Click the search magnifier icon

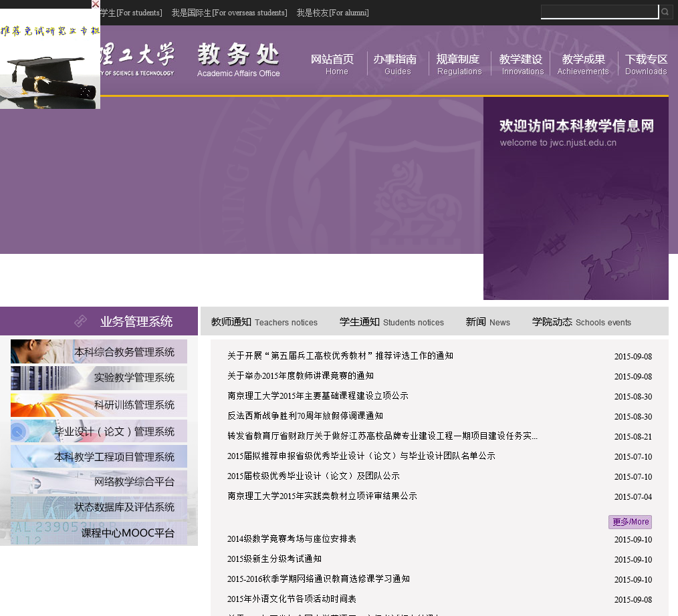click(665, 12)
